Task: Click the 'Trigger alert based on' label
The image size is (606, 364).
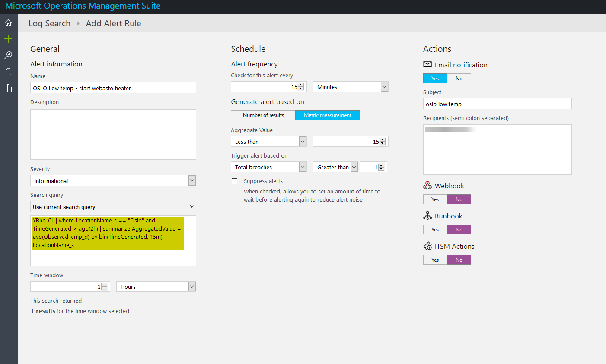Action: (x=259, y=155)
